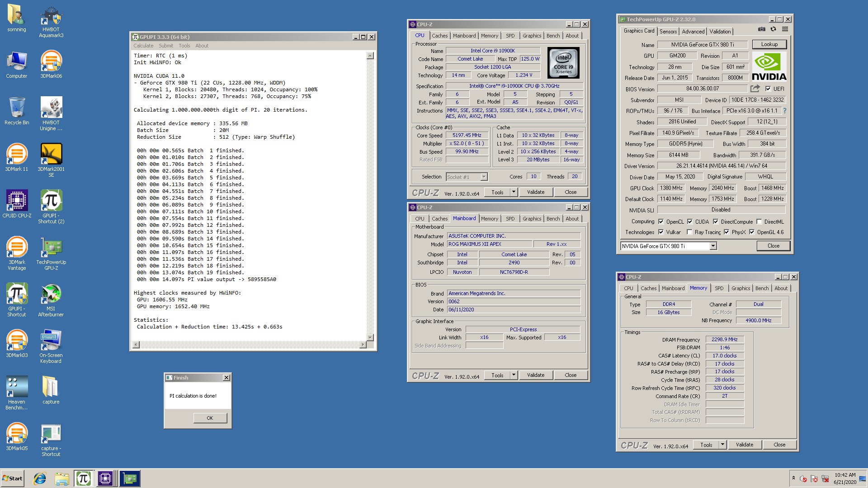Show hidden system tray icons
This screenshot has height=488, width=868.
click(793, 478)
